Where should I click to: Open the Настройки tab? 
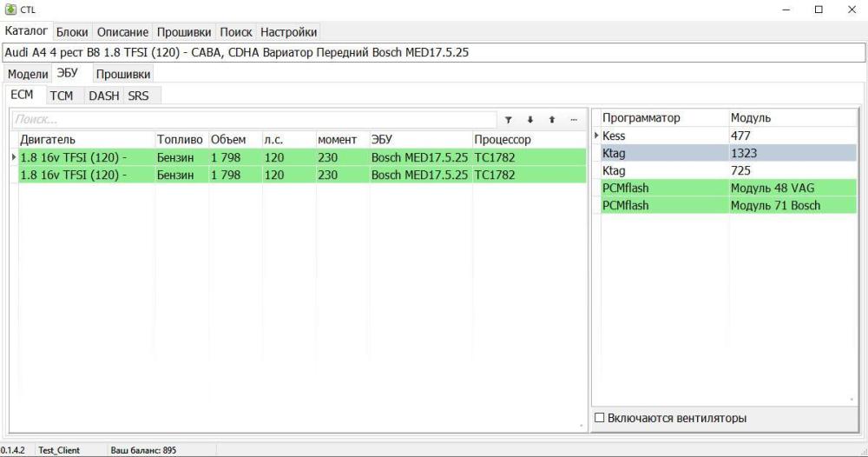pos(288,31)
